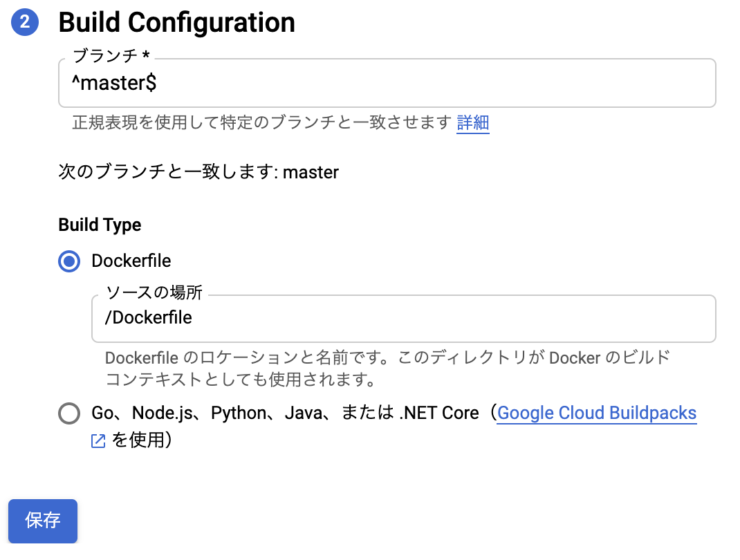Open the Google Cloud Buildpacks link
Viewport: 740px width, 560px height.
coord(596,413)
